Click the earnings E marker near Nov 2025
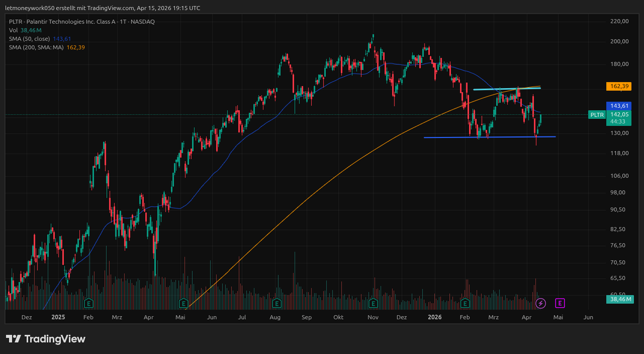The width and height of the screenshot is (644, 354). coord(373,304)
